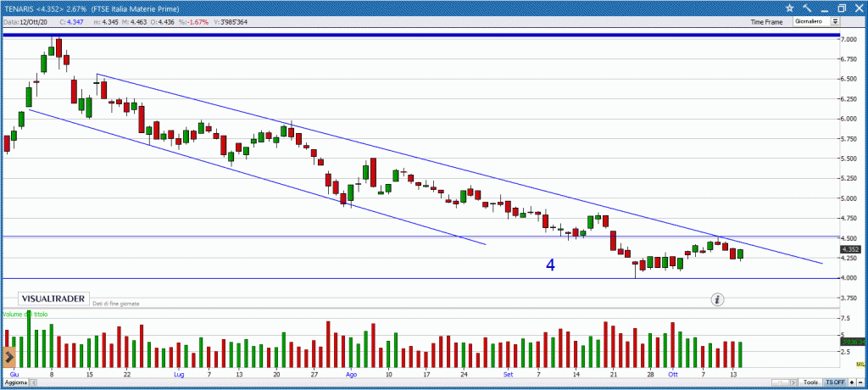Viewport: 868px width, 390px height.
Task: Click the open price value 4.436
Action: 165,21
